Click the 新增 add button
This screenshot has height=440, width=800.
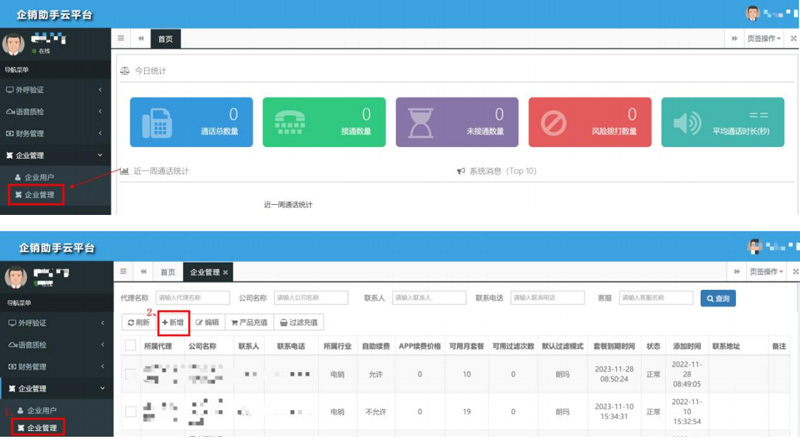pyautogui.click(x=173, y=323)
